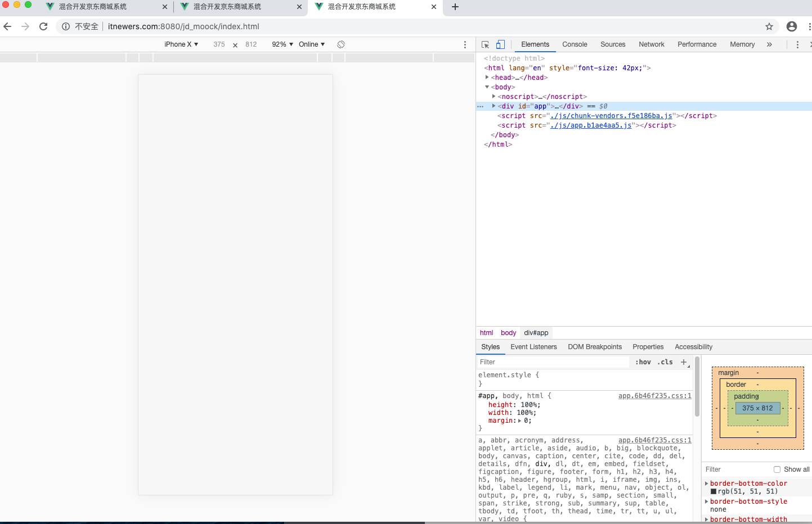Click html in the breadcrumb bar
812x524 pixels.
[x=487, y=333]
